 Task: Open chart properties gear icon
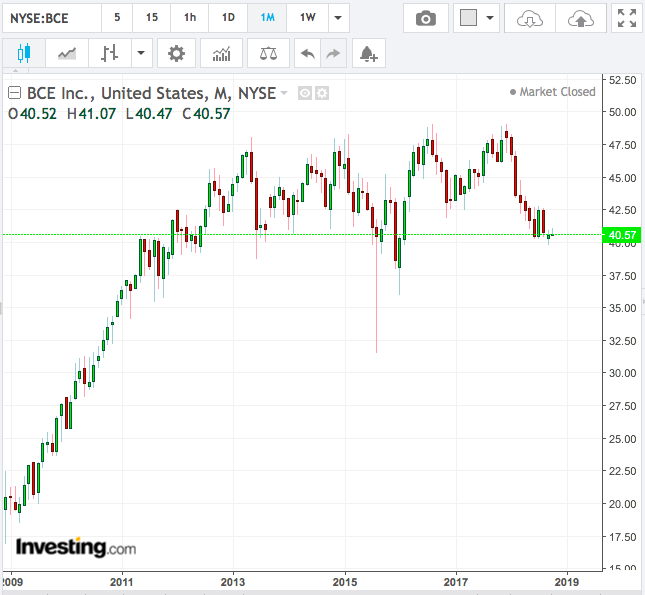pos(176,53)
